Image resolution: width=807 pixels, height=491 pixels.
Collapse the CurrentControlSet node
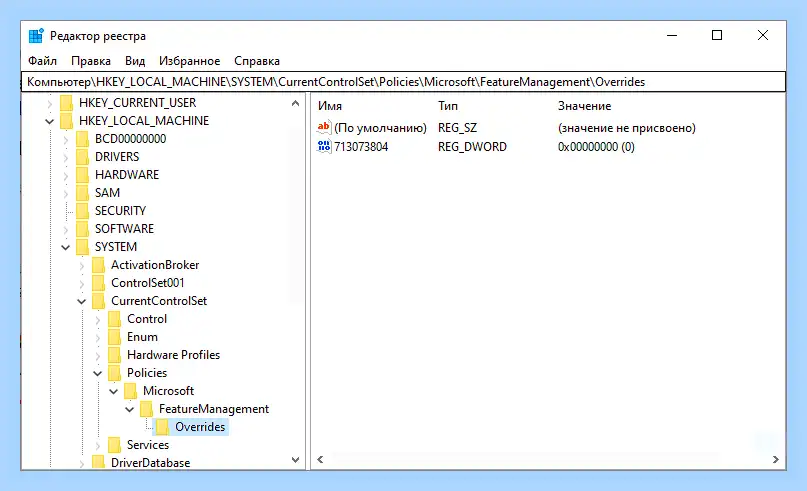[81, 302]
